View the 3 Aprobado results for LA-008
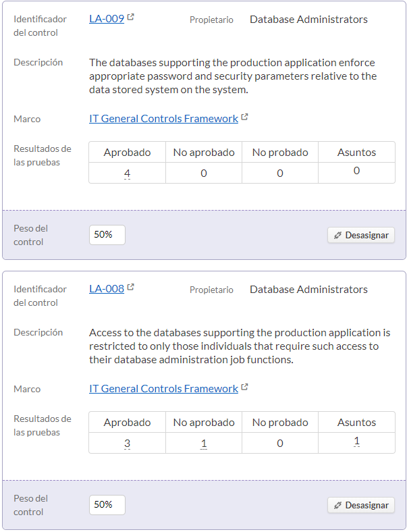Viewport: 407px width, 532px height. point(127,444)
